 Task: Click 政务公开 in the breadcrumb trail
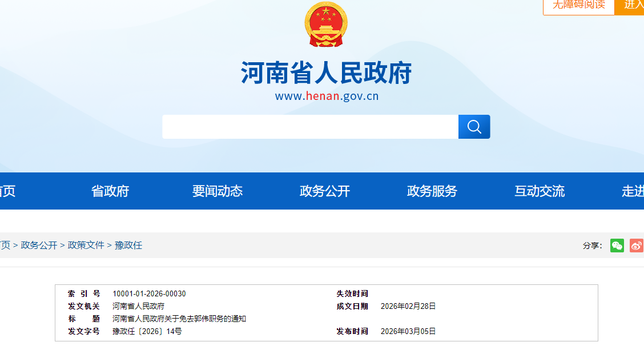point(39,246)
